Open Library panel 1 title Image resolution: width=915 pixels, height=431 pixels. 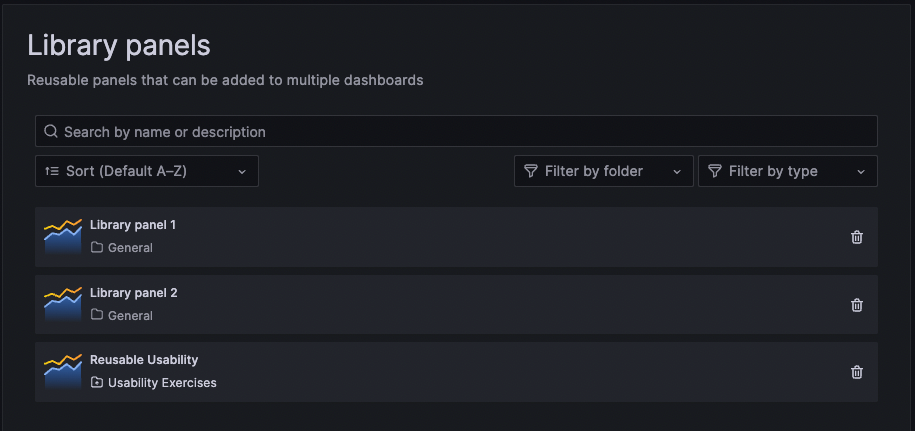click(x=133, y=225)
